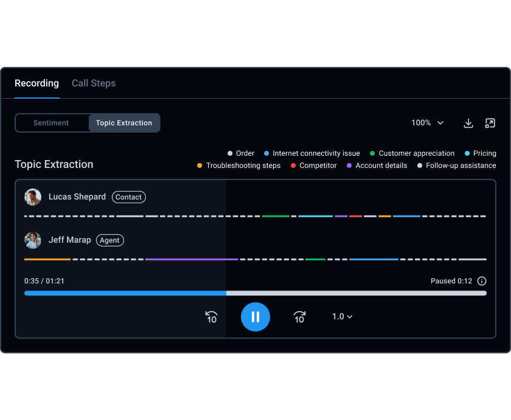Expand the 1.0 playback speed menu
511x420 pixels.
(342, 317)
